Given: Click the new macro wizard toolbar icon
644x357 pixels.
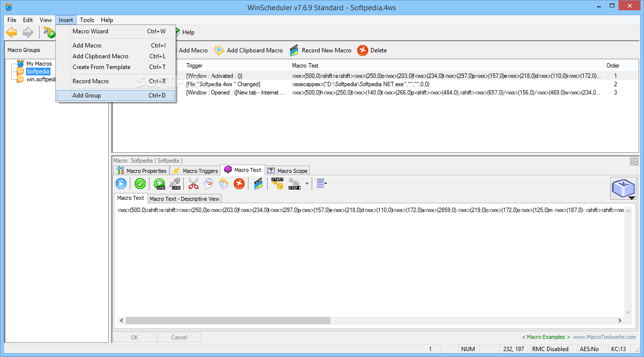Looking at the screenshot, I should click(49, 32).
